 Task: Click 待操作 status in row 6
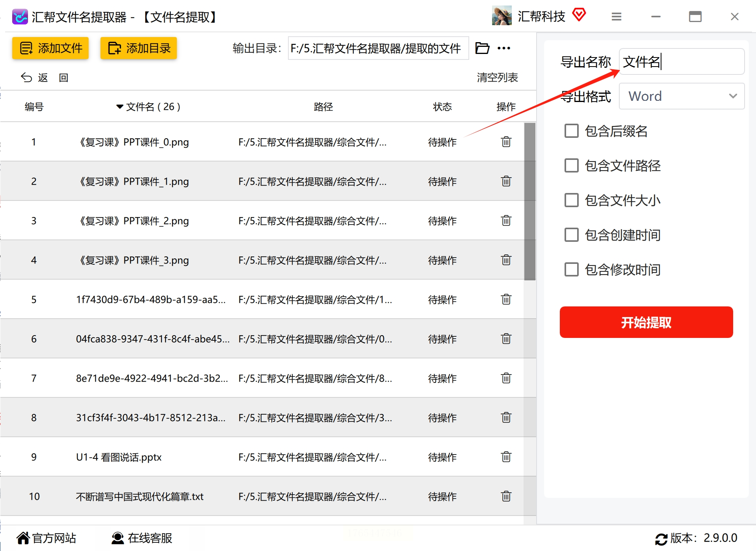pyautogui.click(x=442, y=339)
